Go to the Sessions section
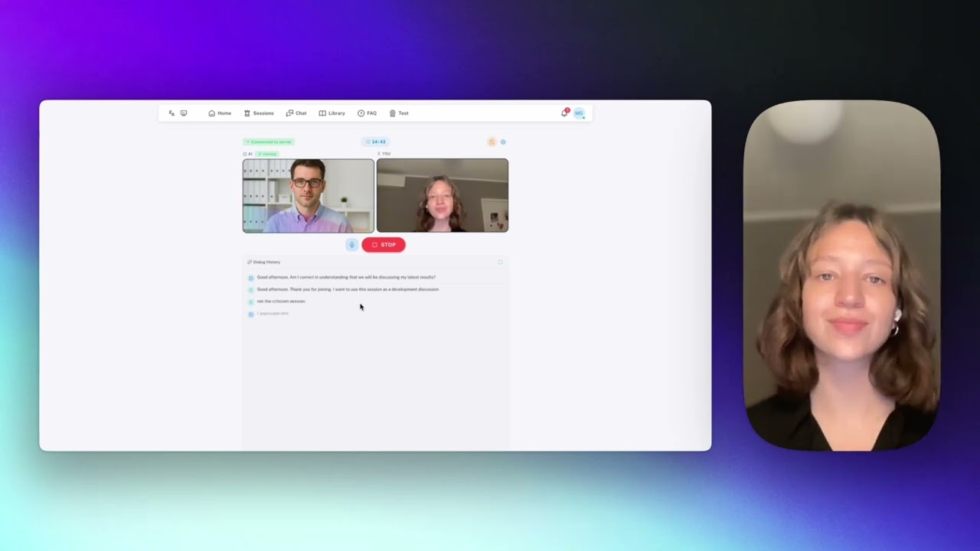 259,113
